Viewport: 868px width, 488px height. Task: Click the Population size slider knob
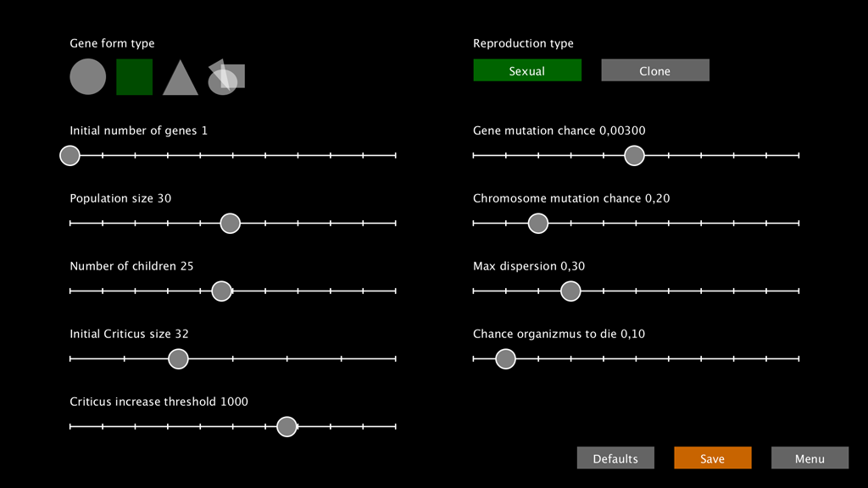tap(230, 224)
